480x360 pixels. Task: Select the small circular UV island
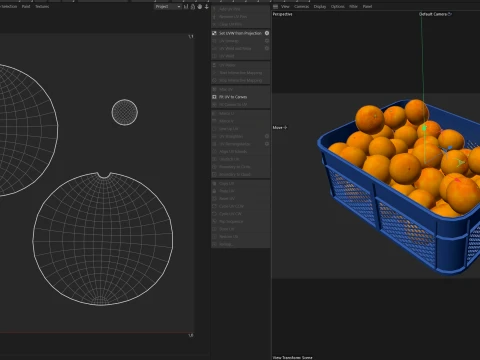point(125,112)
